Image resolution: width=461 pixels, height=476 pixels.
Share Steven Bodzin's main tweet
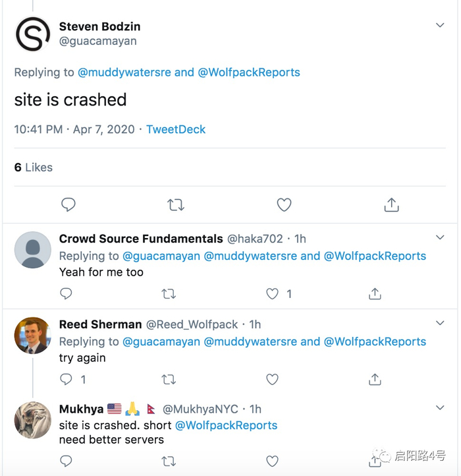(391, 205)
